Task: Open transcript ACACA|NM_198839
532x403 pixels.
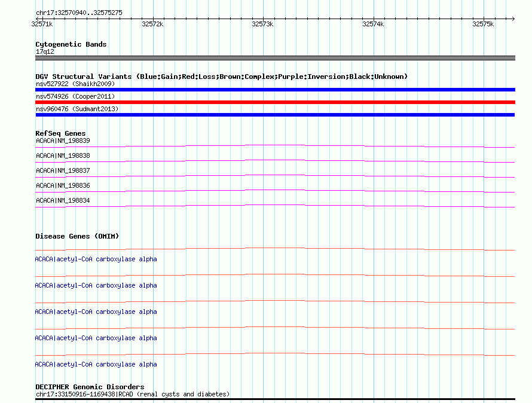Action: (63, 141)
